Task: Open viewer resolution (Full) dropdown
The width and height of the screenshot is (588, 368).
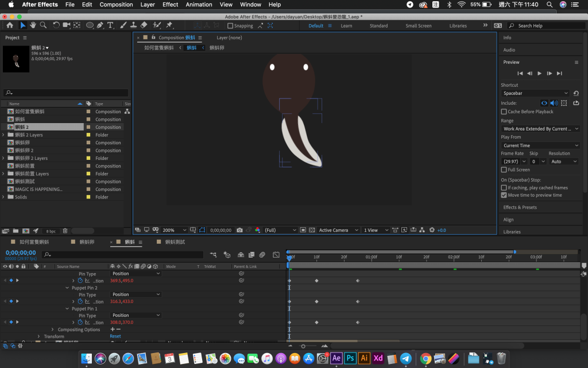Action: pyautogui.click(x=280, y=230)
